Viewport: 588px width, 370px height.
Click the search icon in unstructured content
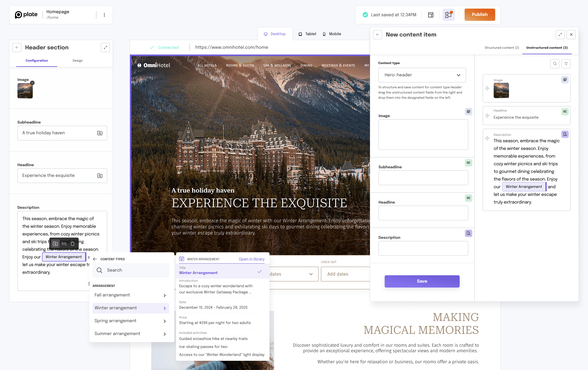(x=555, y=64)
